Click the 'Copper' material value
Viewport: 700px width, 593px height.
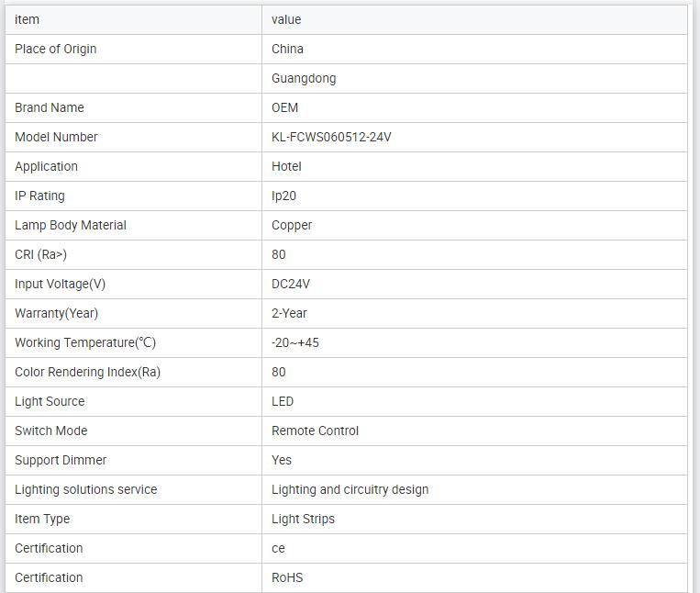coord(292,225)
